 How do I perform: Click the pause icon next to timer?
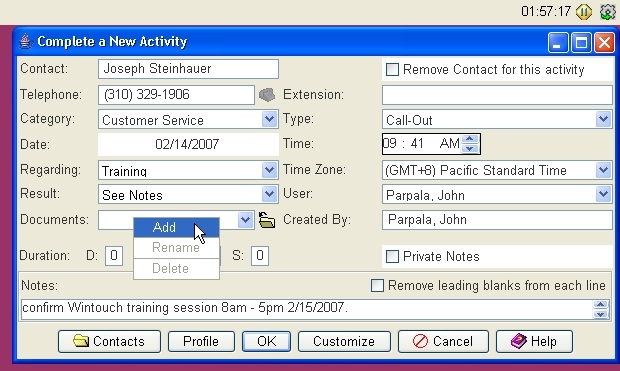click(584, 11)
